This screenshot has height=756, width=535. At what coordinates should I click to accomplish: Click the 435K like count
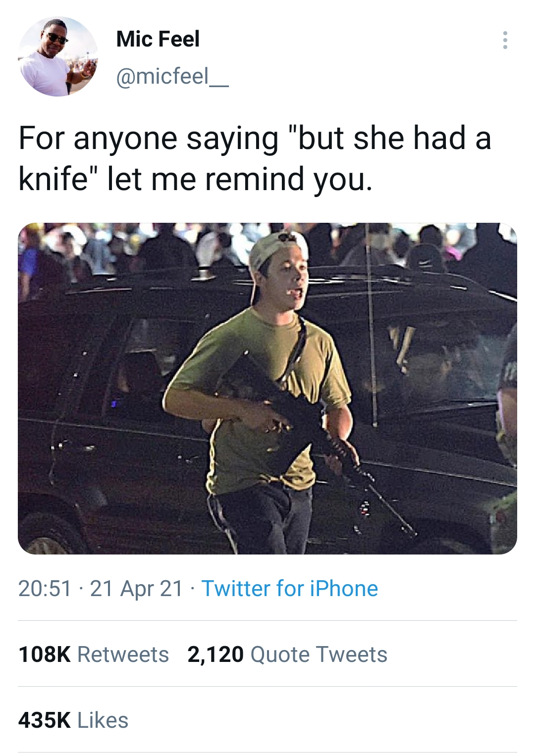coord(45,720)
